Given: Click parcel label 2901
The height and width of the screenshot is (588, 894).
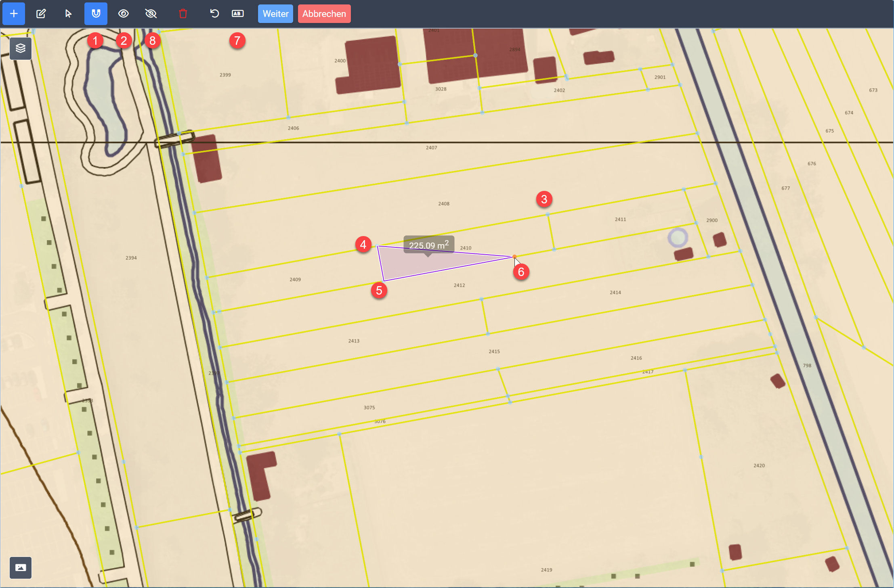Looking at the screenshot, I should (x=660, y=77).
